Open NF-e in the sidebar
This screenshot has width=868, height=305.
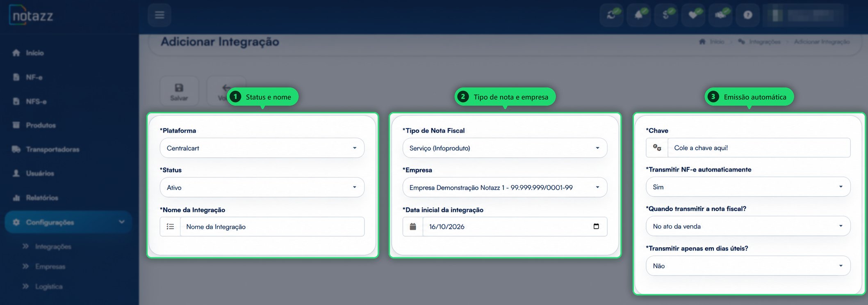pos(28,77)
